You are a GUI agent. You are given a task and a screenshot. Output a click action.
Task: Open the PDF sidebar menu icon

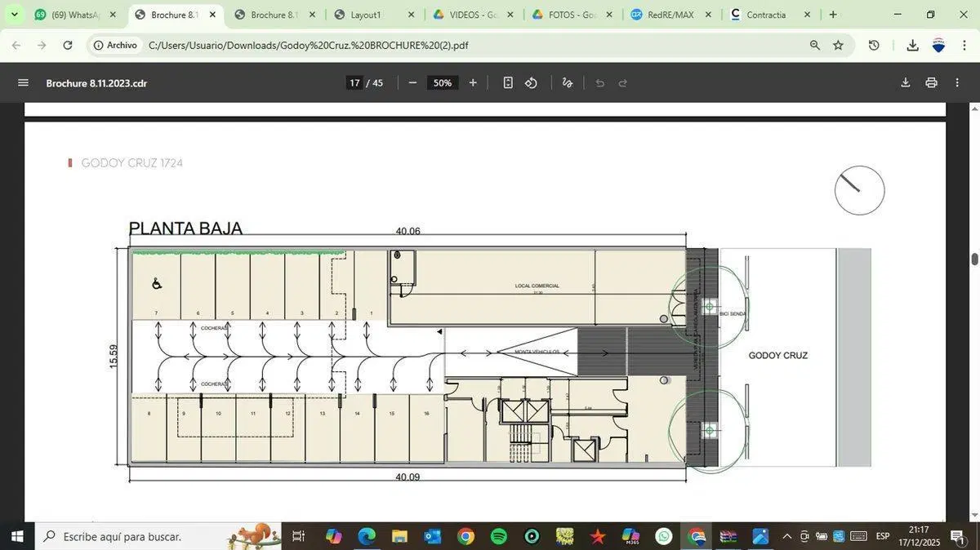click(x=23, y=82)
